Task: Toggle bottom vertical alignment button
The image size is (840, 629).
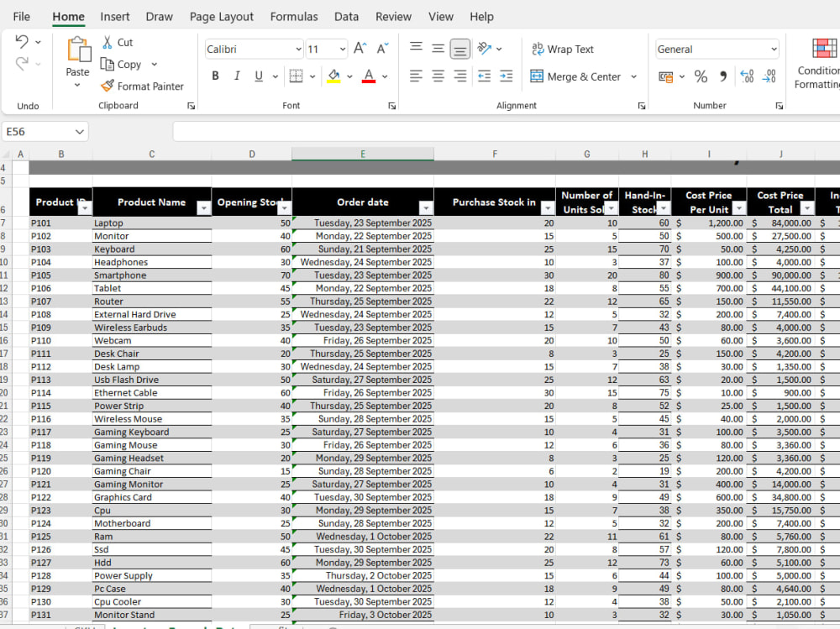Action: (460, 49)
